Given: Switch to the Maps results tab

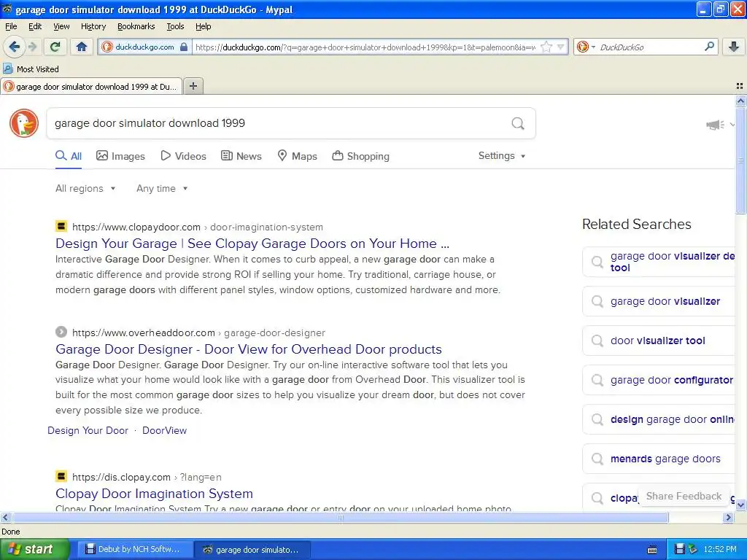Looking at the screenshot, I should coord(298,156).
